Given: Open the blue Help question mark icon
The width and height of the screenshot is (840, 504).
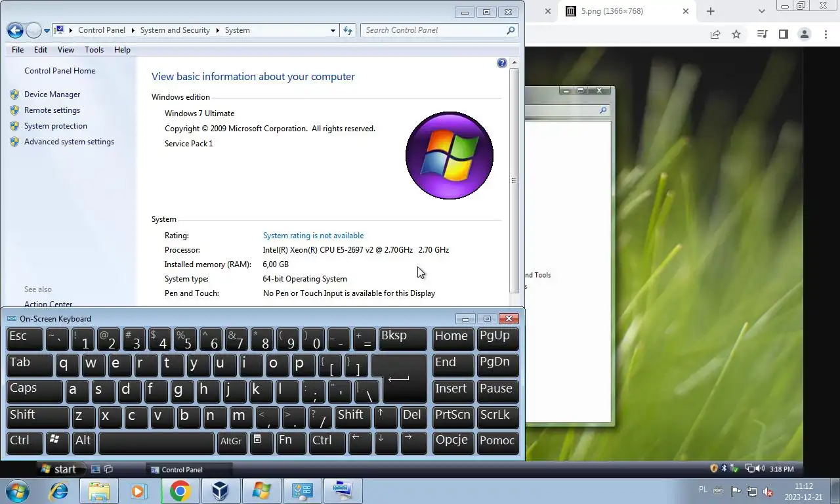Looking at the screenshot, I should (502, 63).
